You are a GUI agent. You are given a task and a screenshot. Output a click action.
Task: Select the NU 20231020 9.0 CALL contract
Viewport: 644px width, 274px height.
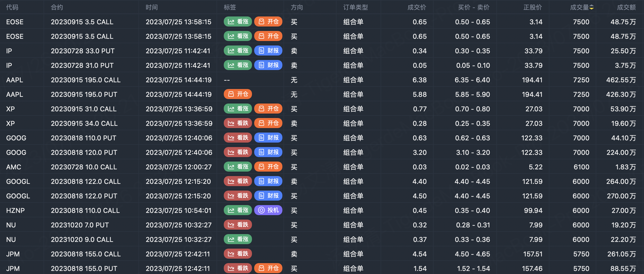[82, 240]
